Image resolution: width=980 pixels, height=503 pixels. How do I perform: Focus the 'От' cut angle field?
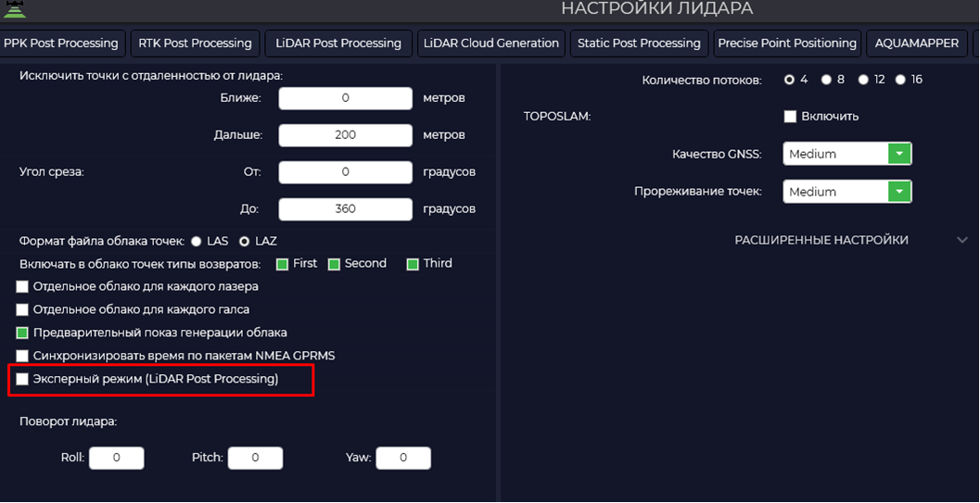click(346, 171)
